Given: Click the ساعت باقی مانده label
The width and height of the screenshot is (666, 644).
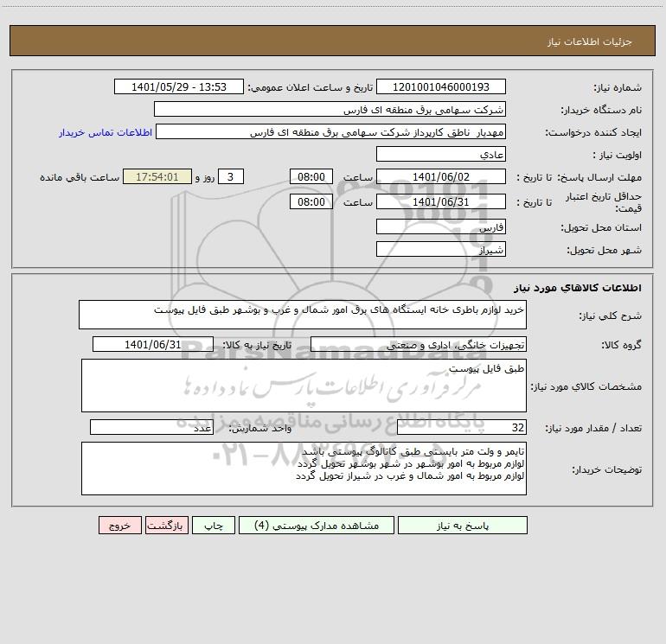Looking at the screenshot, I should 80,177.
